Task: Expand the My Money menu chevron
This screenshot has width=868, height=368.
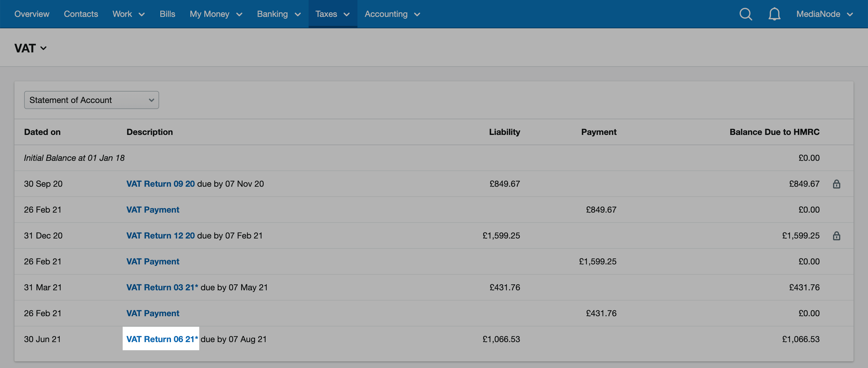Action: (x=239, y=14)
